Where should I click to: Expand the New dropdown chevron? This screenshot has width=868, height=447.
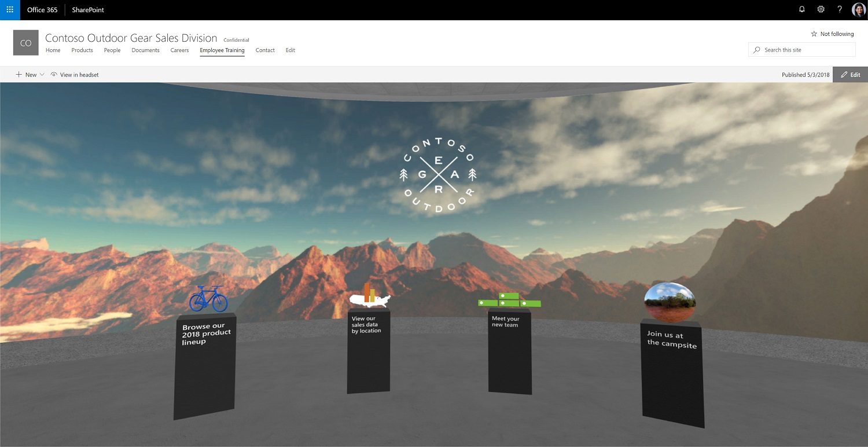[x=41, y=74]
